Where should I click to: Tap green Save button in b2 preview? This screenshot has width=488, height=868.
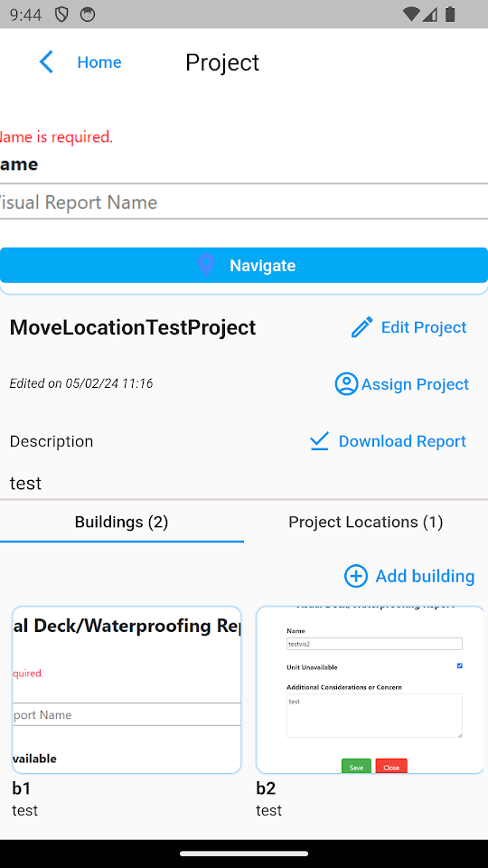(356, 767)
